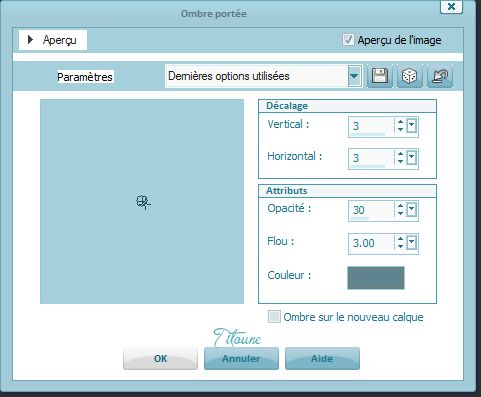The width and height of the screenshot is (481, 397).
Task: Decrease Flou with the down arrow
Action: coord(400,246)
